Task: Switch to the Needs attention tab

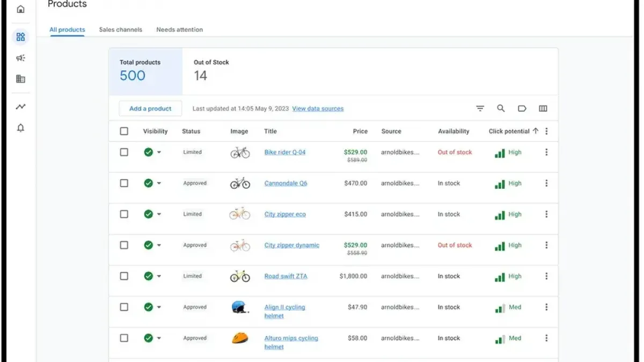Action: [x=179, y=29]
